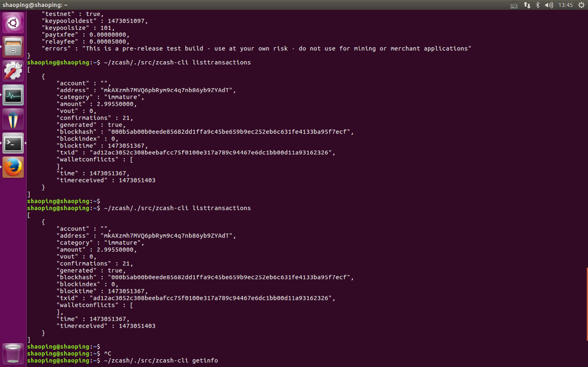This screenshot has width=588, height=367.
Task: Open the keyboard input indicator menu
Action: pos(514,5)
